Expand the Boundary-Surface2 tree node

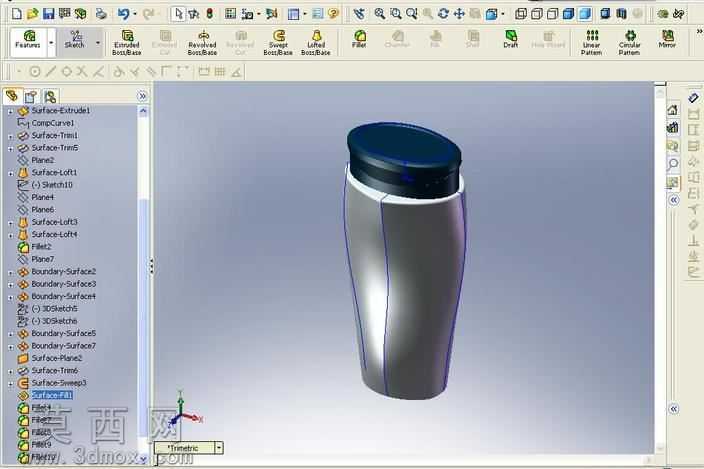click(x=10, y=272)
